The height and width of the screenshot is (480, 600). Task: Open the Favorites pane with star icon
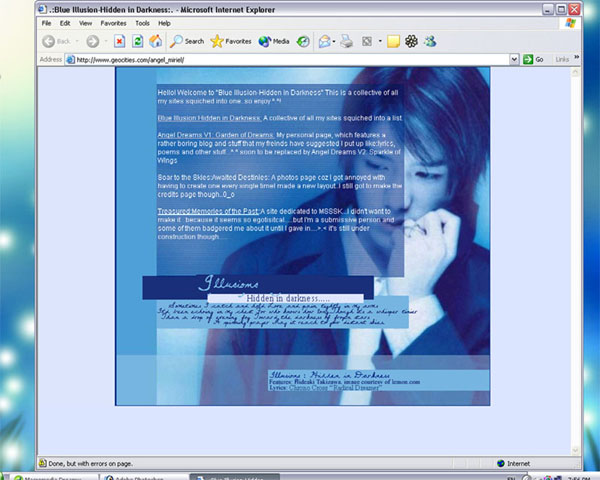coord(231,41)
